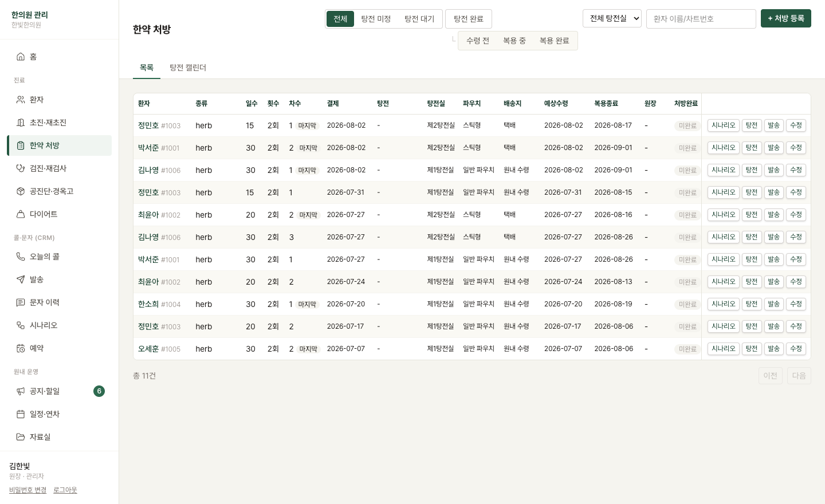Click 탕전 button in 오세훈 #1005 row
Viewport: 825px width, 504px height.
752,349
